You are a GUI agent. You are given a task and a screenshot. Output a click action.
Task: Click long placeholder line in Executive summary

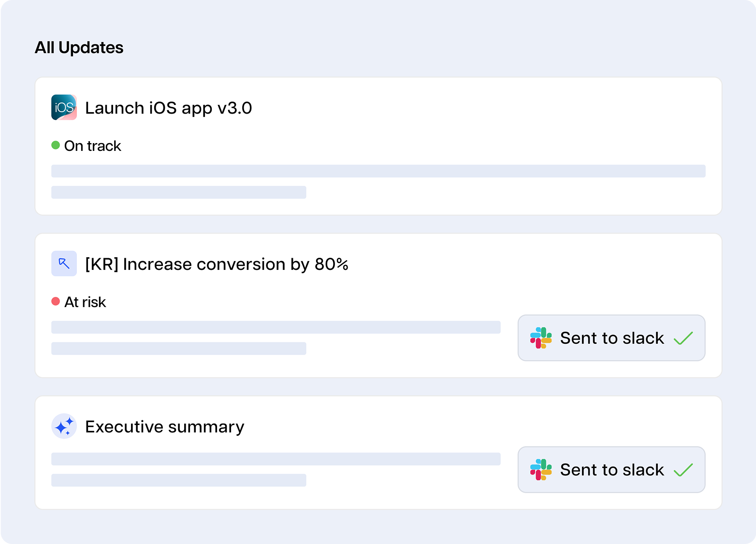pos(276,459)
